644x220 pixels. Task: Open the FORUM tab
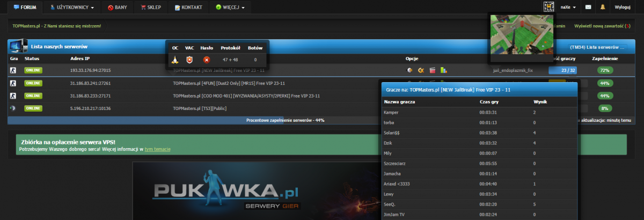click(x=25, y=8)
